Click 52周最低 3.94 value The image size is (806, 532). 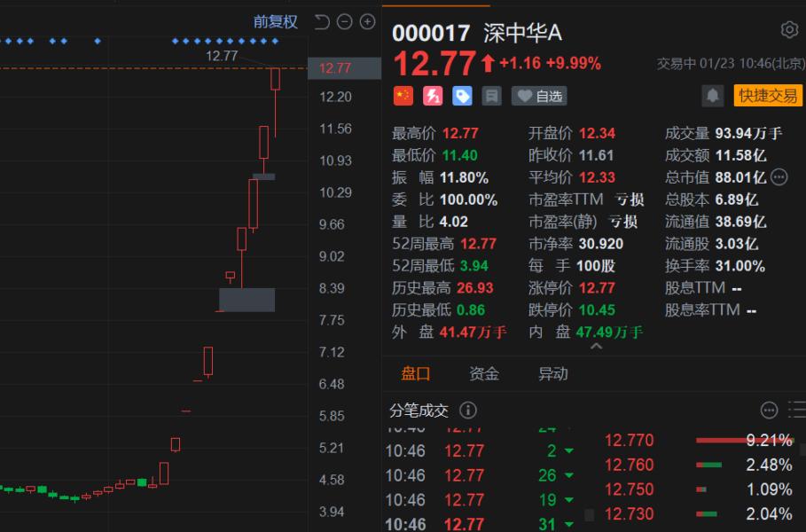coord(474,266)
